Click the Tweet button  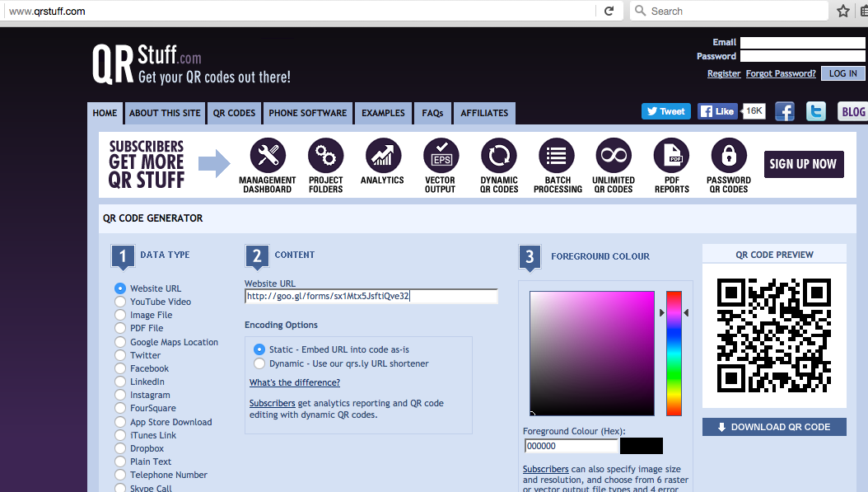point(666,111)
